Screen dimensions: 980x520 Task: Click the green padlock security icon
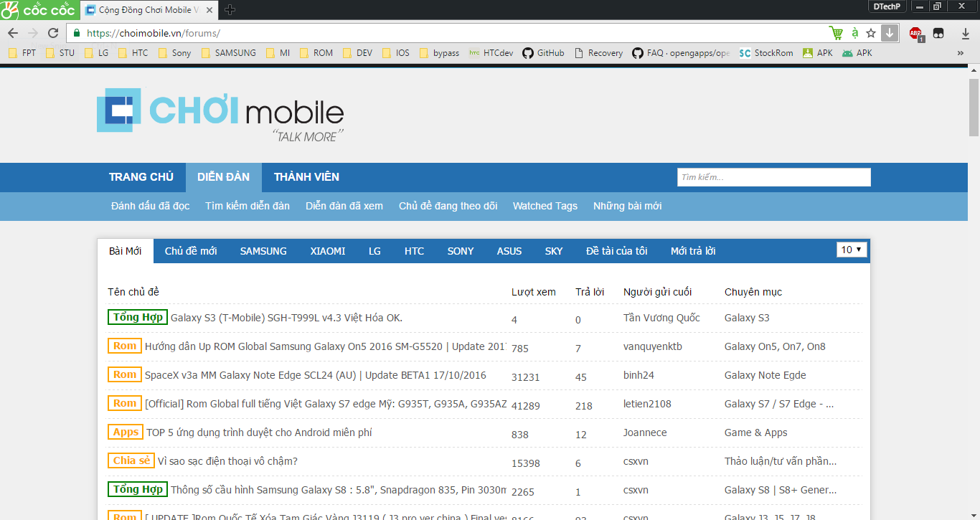tap(77, 33)
